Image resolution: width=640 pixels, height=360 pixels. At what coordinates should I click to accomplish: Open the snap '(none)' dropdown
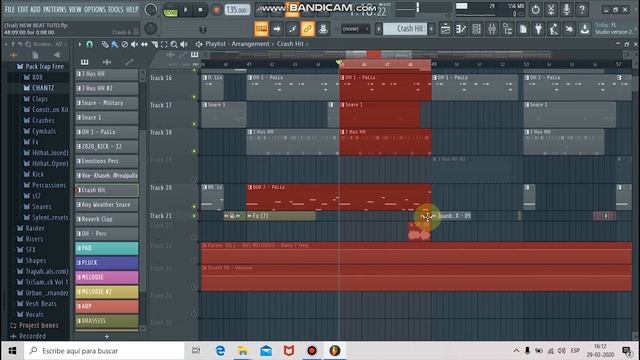(x=356, y=29)
